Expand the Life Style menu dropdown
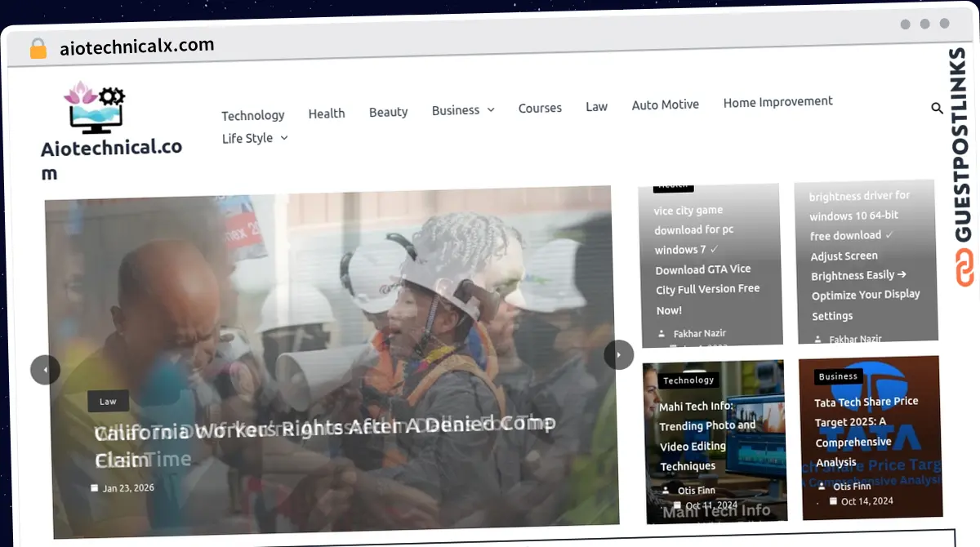 point(284,138)
